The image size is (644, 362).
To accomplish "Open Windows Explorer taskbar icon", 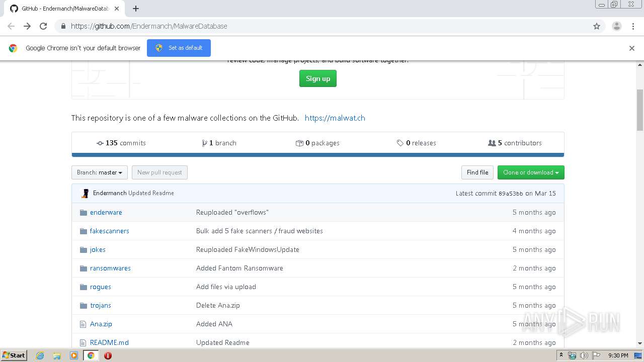I will pos(57,355).
